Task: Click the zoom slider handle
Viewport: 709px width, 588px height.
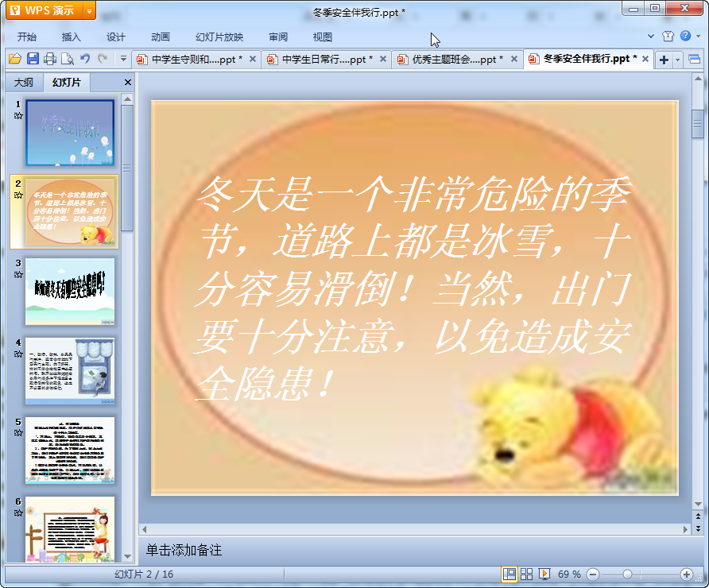Action: 627,574
